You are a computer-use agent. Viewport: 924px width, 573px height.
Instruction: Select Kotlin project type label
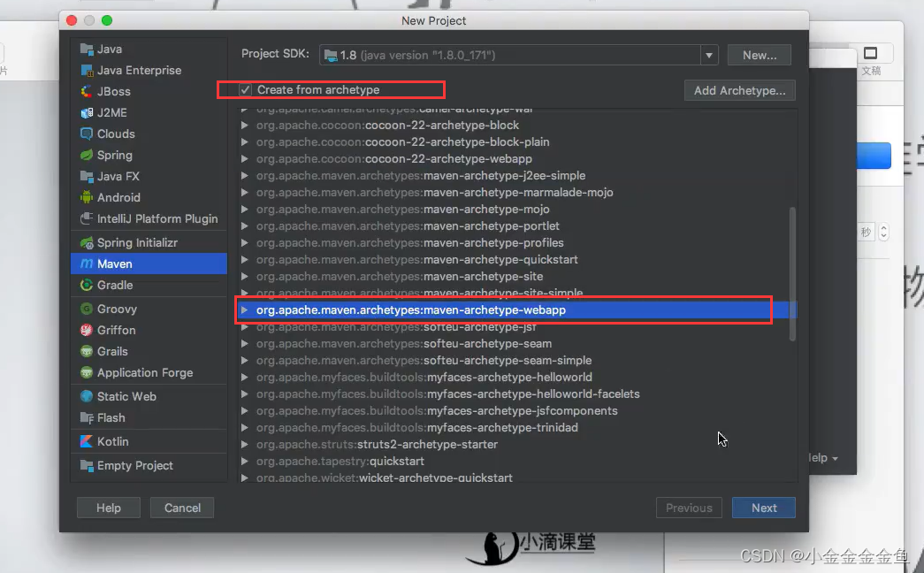(112, 441)
